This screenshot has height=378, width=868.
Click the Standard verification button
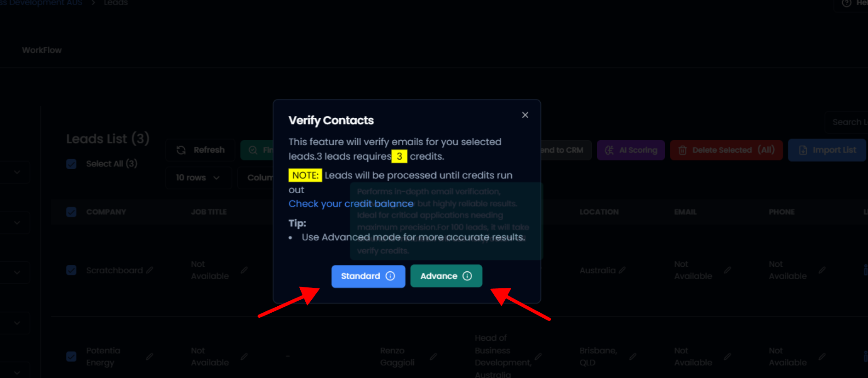[x=360, y=276]
